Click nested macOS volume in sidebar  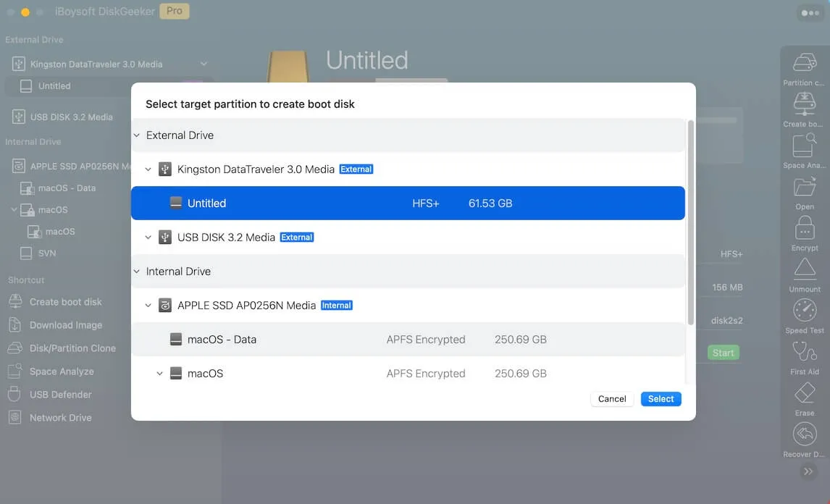[60, 231]
